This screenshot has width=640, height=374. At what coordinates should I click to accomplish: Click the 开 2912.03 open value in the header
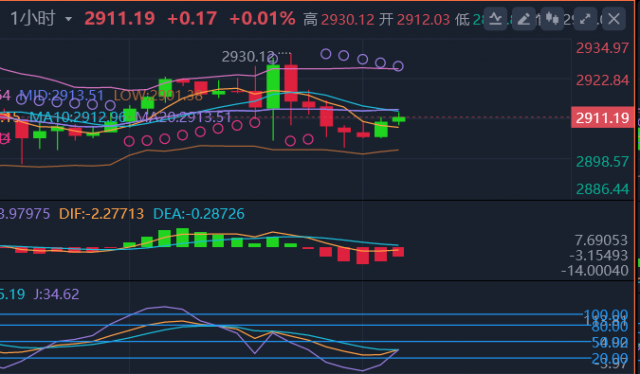(x=414, y=19)
